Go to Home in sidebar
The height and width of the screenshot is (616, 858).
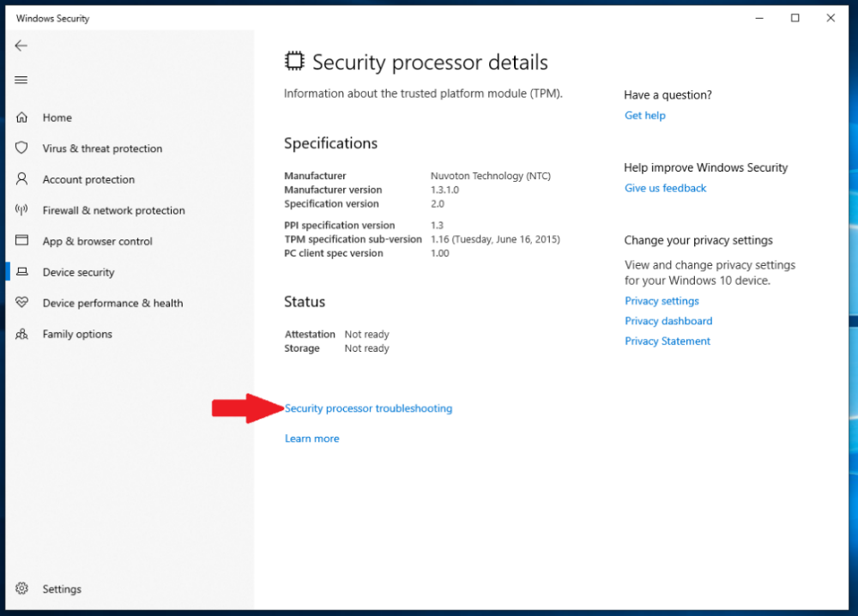(57, 118)
